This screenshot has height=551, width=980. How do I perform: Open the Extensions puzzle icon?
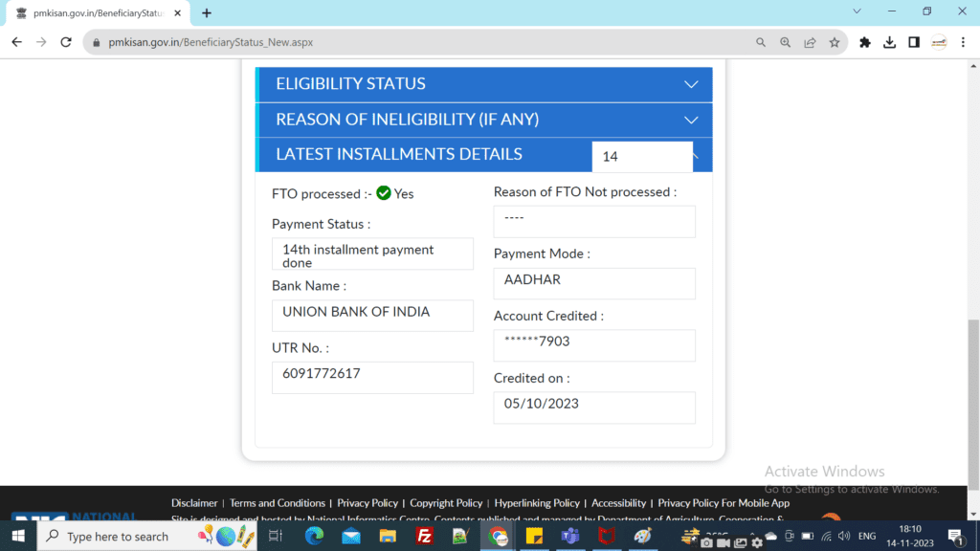[865, 42]
